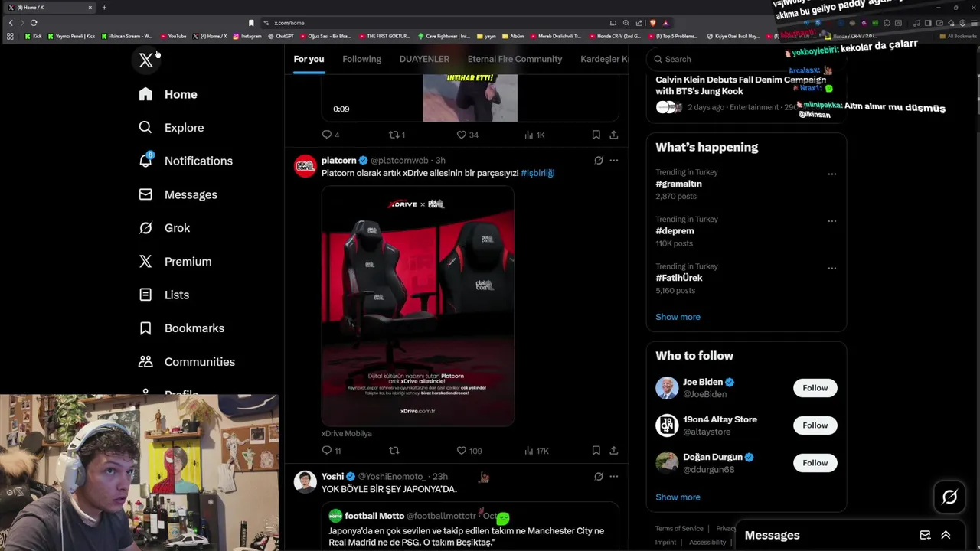This screenshot has height=551, width=980.
Task: Follow Doğan Durgun
Action: pyautogui.click(x=815, y=463)
